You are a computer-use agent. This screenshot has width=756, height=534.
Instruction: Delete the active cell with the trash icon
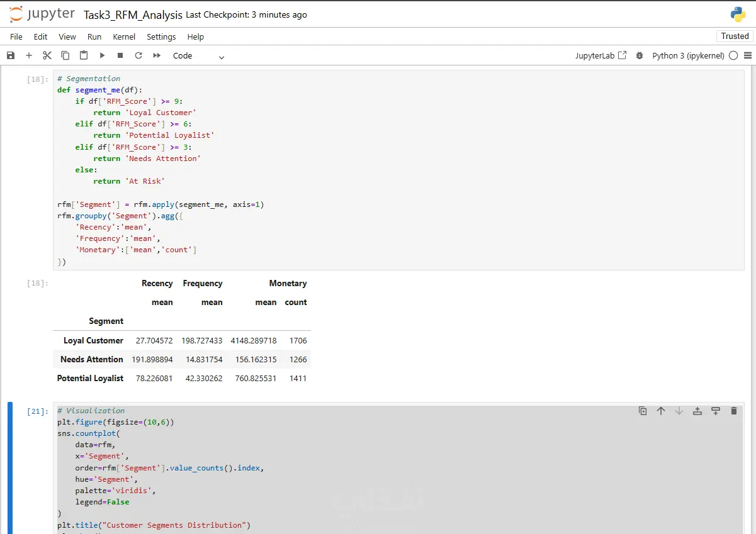734,411
